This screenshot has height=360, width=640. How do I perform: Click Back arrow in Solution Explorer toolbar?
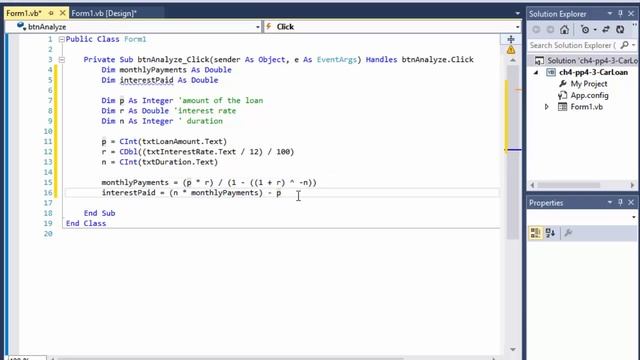coord(536,29)
